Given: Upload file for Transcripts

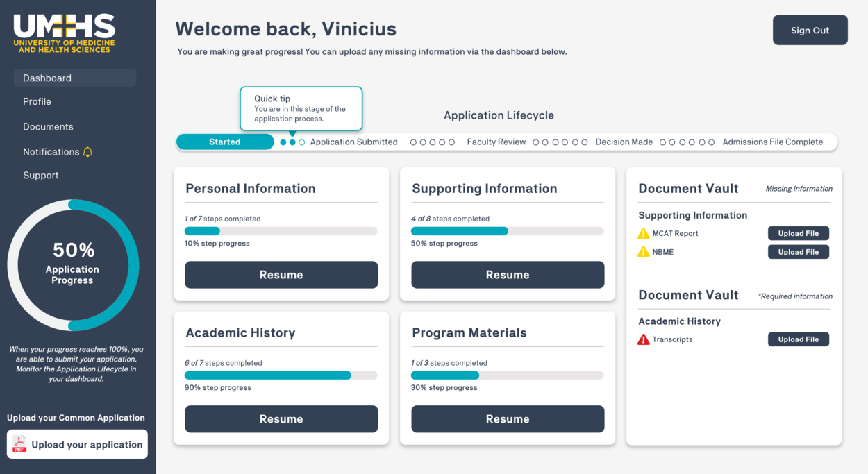Looking at the screenshot, I should (799, 339).
